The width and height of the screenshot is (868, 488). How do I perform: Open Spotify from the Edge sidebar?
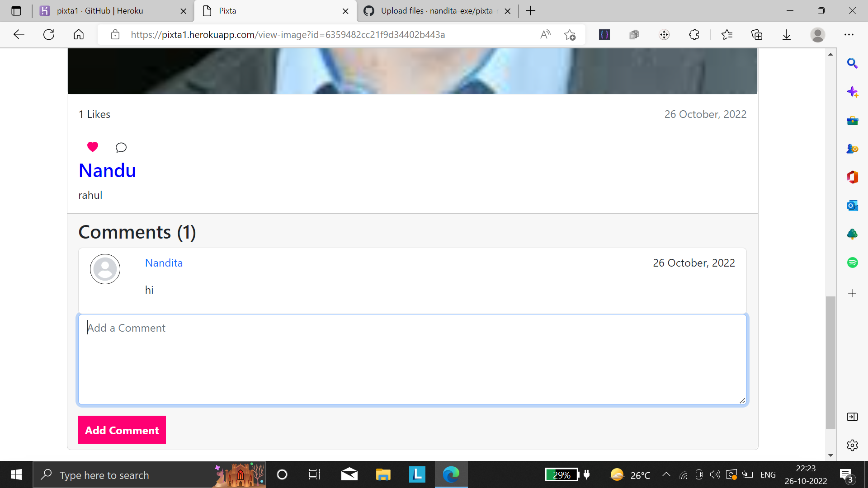(x=852, y=263)
